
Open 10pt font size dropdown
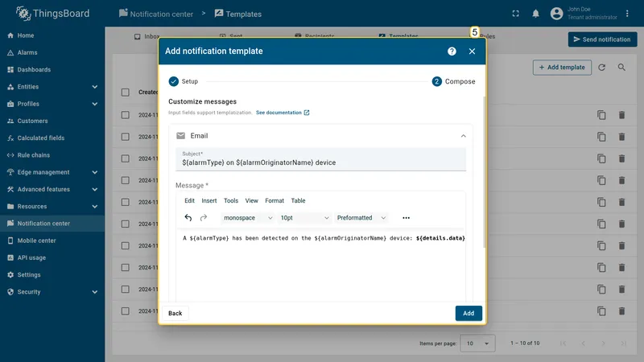point(304,218)
